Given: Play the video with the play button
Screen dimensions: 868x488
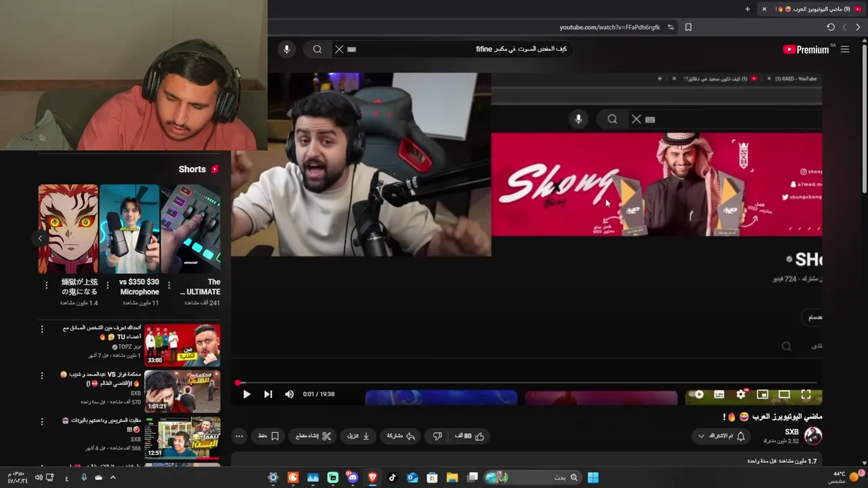Looking at the screenshot, I should [247, 394].
